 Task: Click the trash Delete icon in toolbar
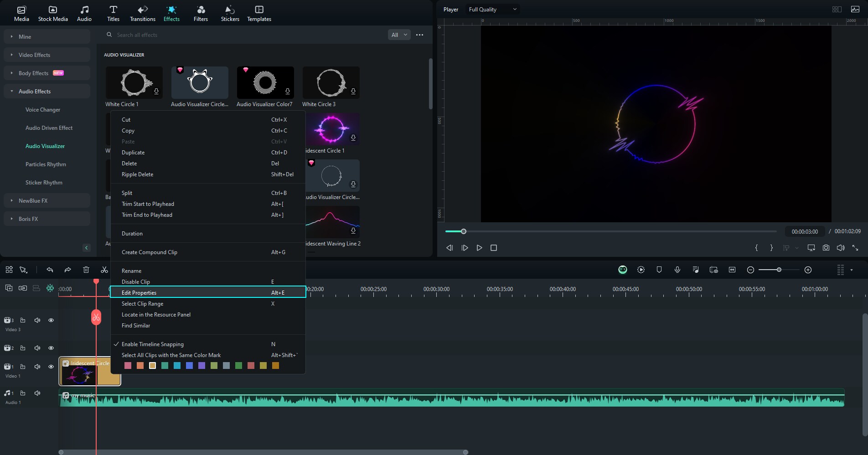[x=86, y=270]
